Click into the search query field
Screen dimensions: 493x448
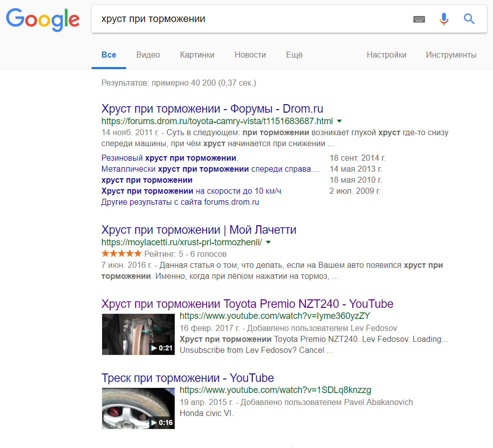point(252,19)
